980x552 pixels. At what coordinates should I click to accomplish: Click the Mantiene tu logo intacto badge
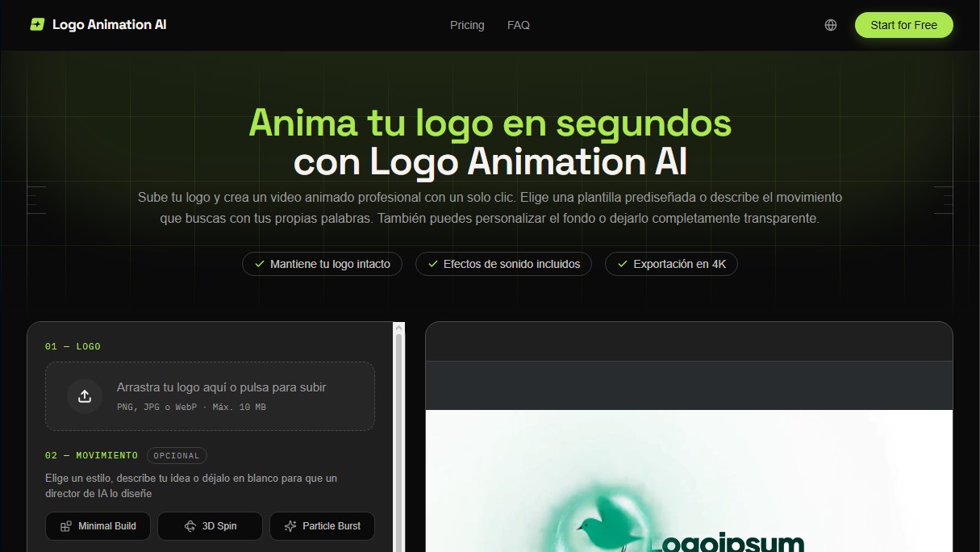tap(322, 264)
